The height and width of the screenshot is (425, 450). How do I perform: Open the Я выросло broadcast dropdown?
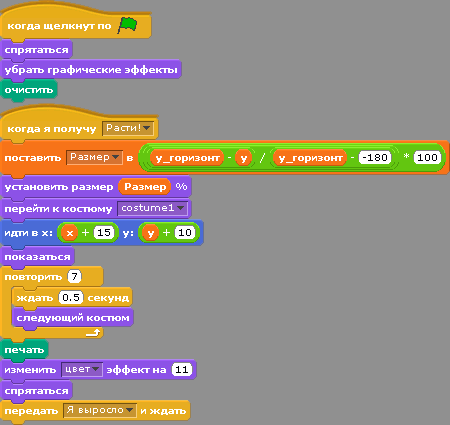tap(100, 410)
